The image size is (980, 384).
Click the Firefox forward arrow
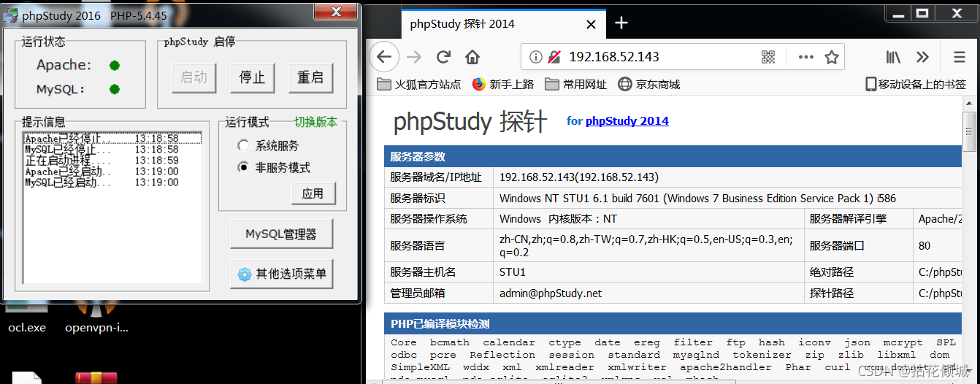click(414, 57)
